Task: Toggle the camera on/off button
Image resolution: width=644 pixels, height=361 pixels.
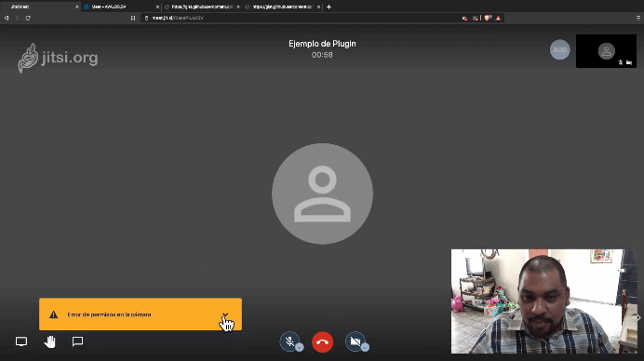Action: point(356,341)
